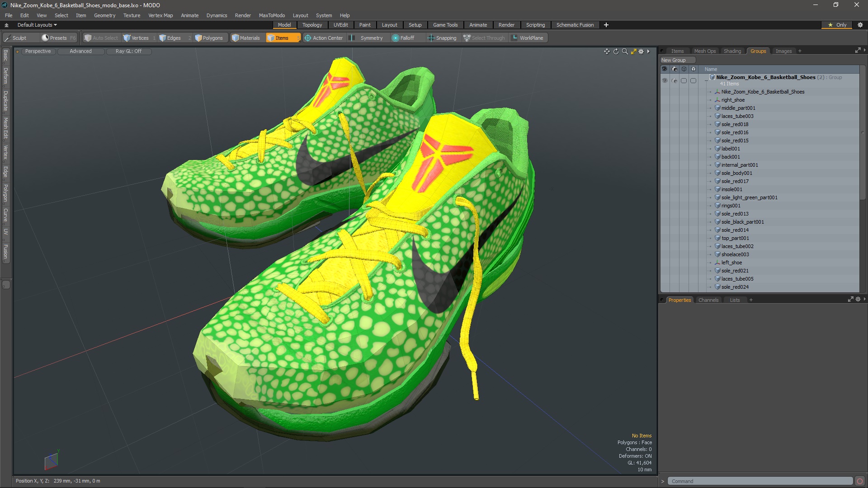Open the Vertex Map menu

click(x=160, y=15)
